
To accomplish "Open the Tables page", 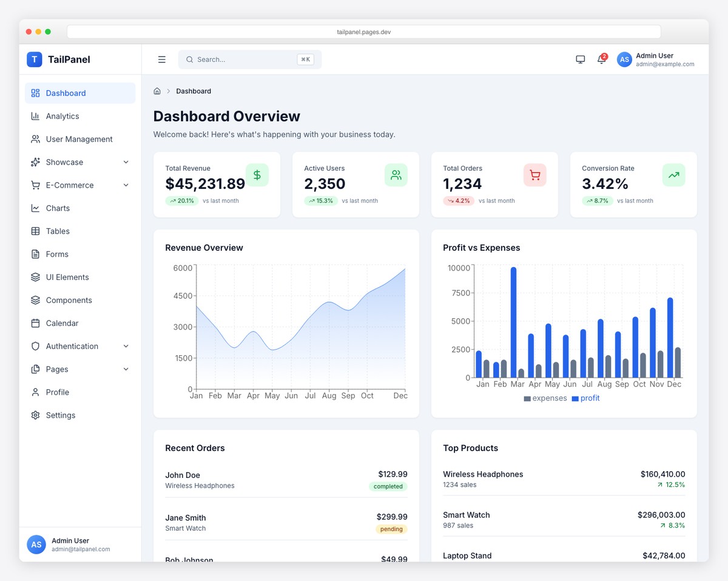I will pyautogui.click(x=58, y=231).
